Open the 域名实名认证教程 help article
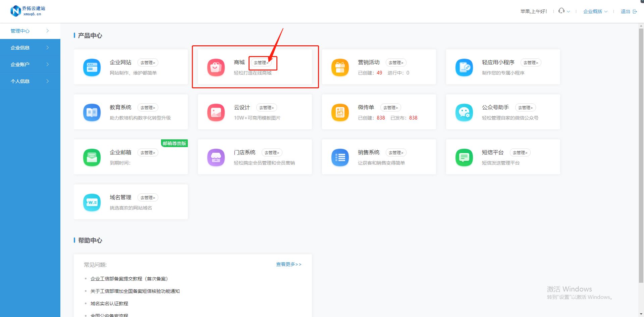 point(109,304)
